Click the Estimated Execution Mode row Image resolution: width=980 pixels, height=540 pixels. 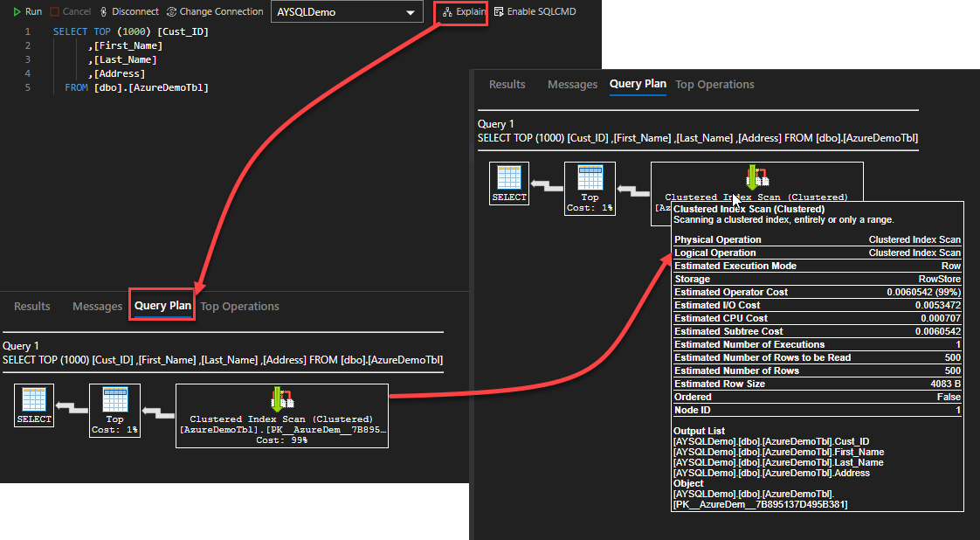(817, 266)
